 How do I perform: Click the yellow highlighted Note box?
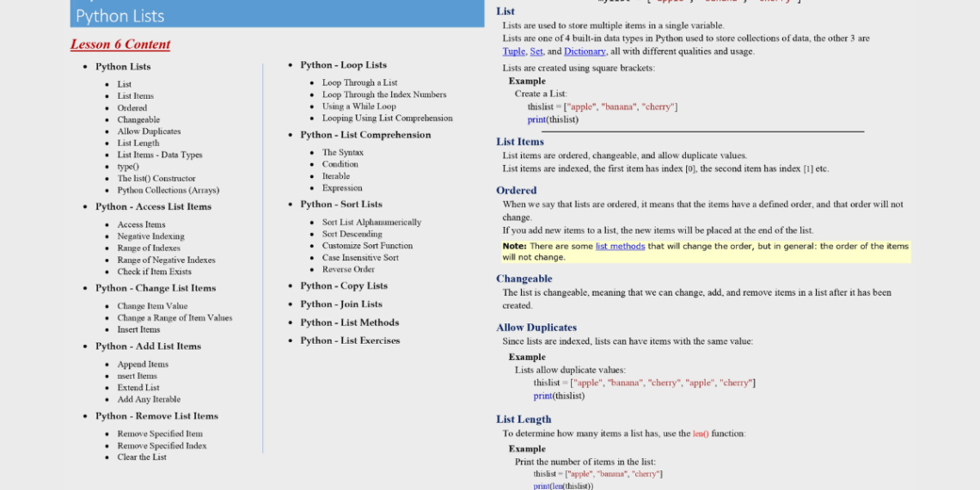point(707,251)
